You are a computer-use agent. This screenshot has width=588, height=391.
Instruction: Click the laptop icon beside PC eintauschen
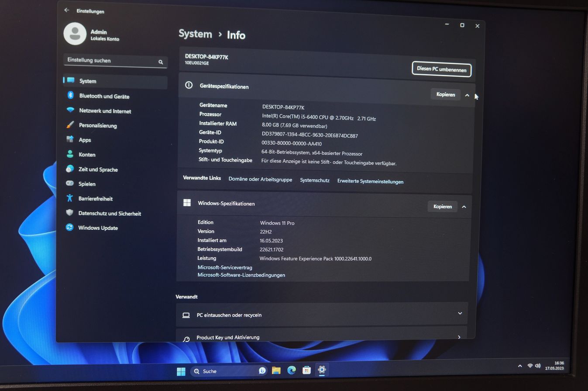[x=186, y=315]
